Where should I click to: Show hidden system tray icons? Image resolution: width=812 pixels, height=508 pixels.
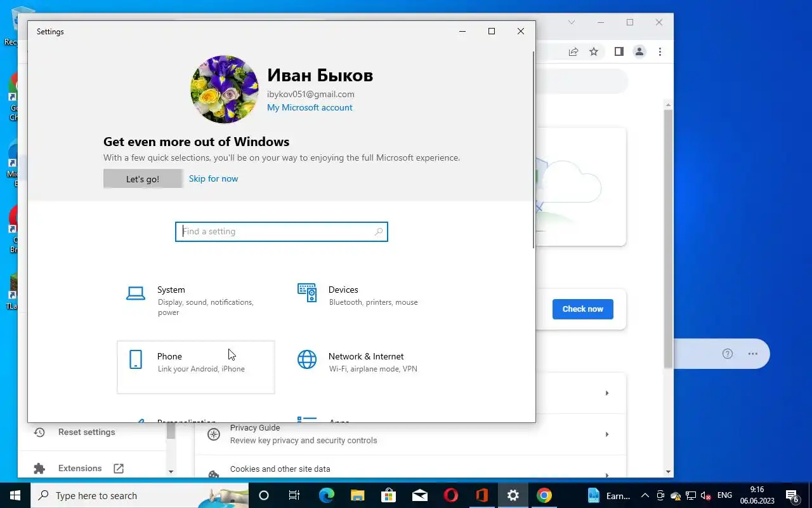[645, 495]
